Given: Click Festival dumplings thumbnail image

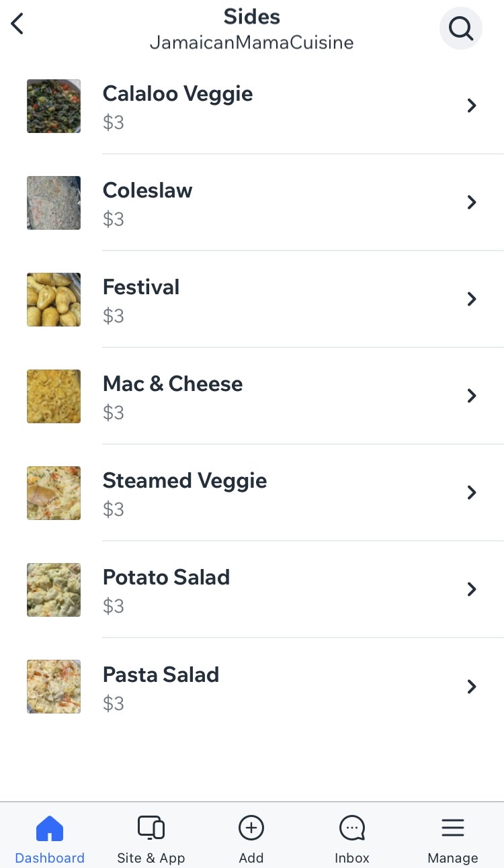Looking at the screenshot, I should (54, 300).
